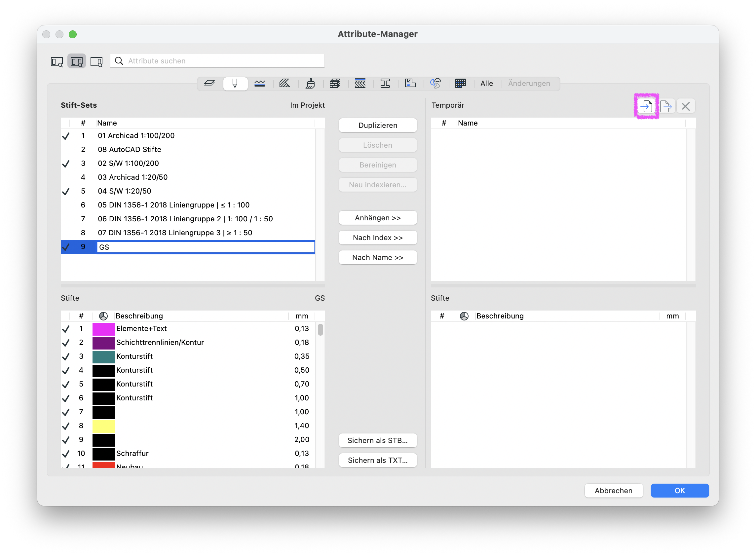Click the magnifier search icon
Image resolution: width=756 pixels, height=555 pixels.
119,61
